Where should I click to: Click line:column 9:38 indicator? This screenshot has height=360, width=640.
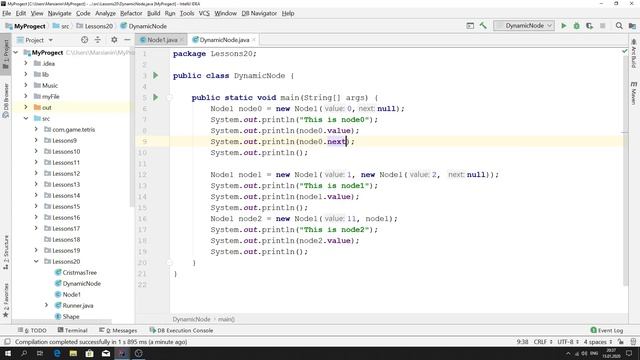point(522,342)
